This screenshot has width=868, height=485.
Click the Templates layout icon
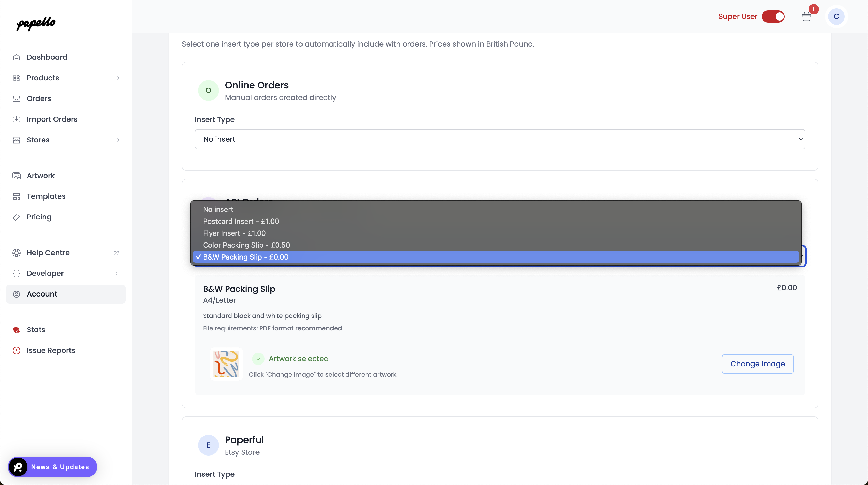click(17, 196)
